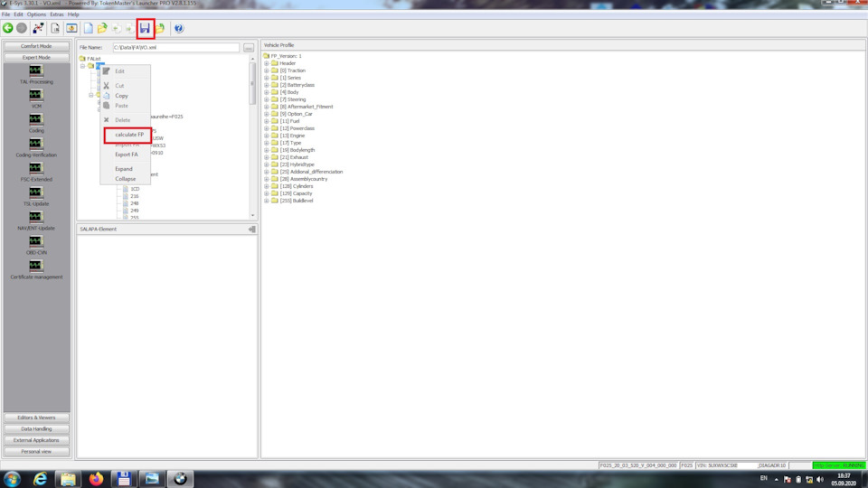The image size is (868, 488).
Task: Expand the [0] Traction node
Action: tap(266, 70)
